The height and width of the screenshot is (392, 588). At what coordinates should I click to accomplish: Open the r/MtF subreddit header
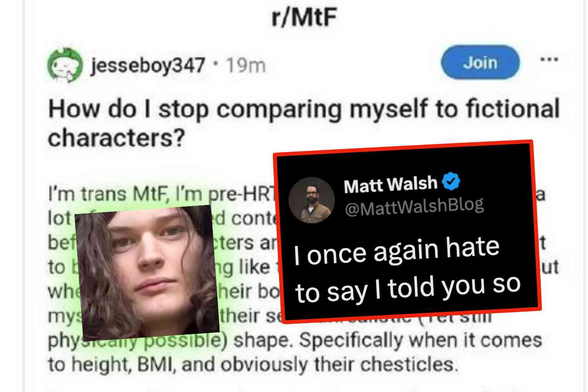304,17
